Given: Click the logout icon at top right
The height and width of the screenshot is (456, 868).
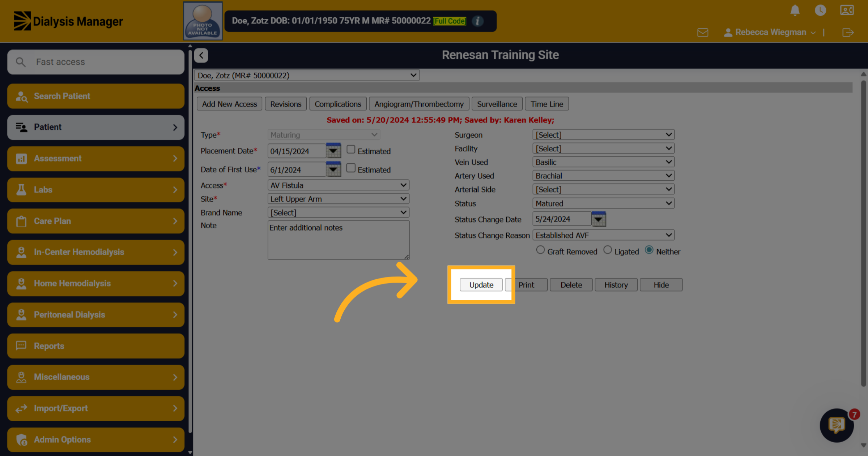Looking at the screenshot, I should point(848,33).
